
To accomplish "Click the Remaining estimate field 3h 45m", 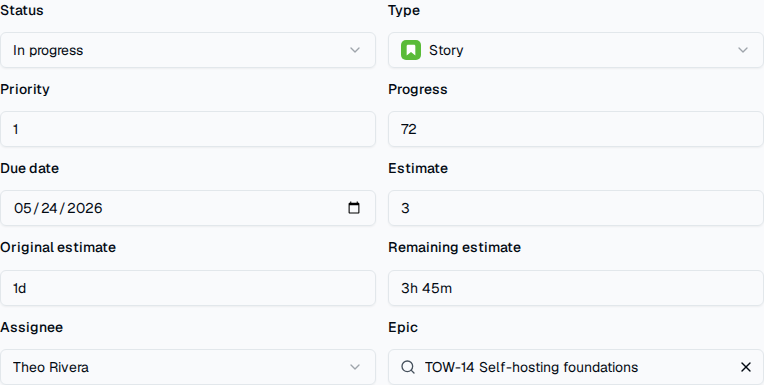I will (576, 288).
